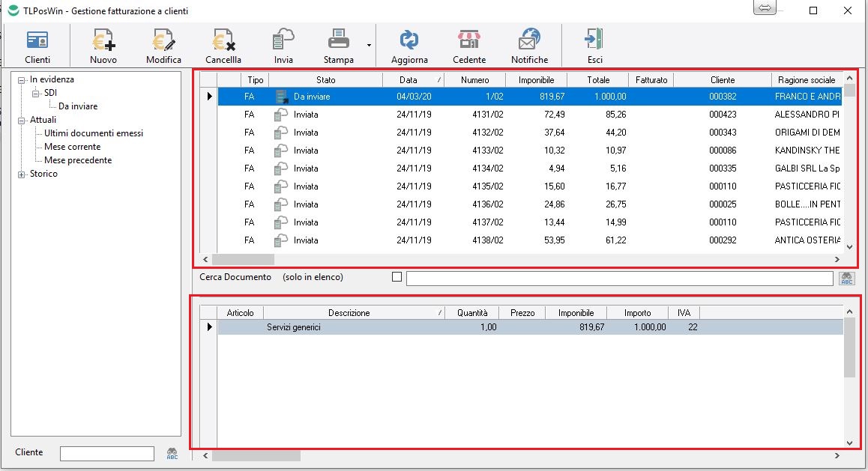Image resolution: width=868 pixels, height=471 pixels.
Task: Delete invoice using Cancella icon
Action: (x=223, y=46)
